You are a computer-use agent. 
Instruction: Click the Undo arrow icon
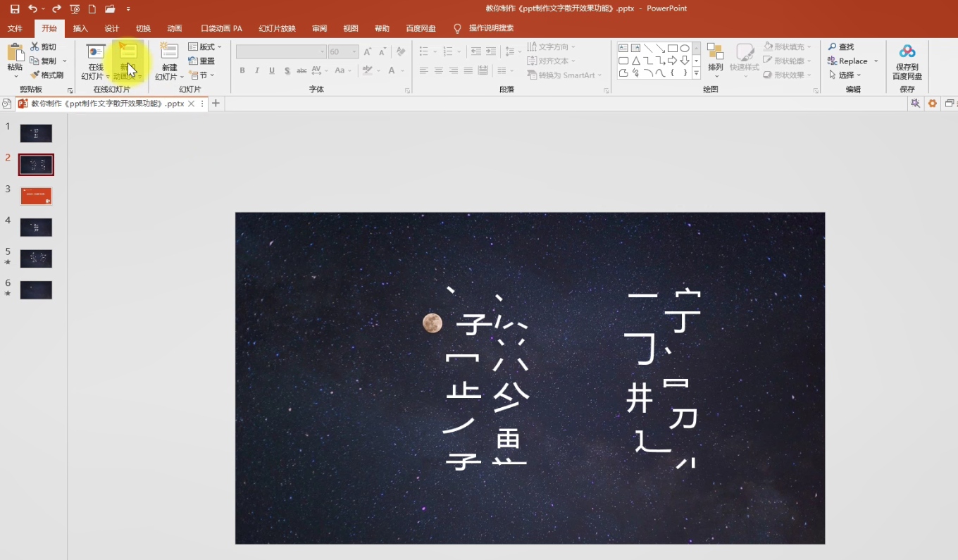click(x=32, y=8)
